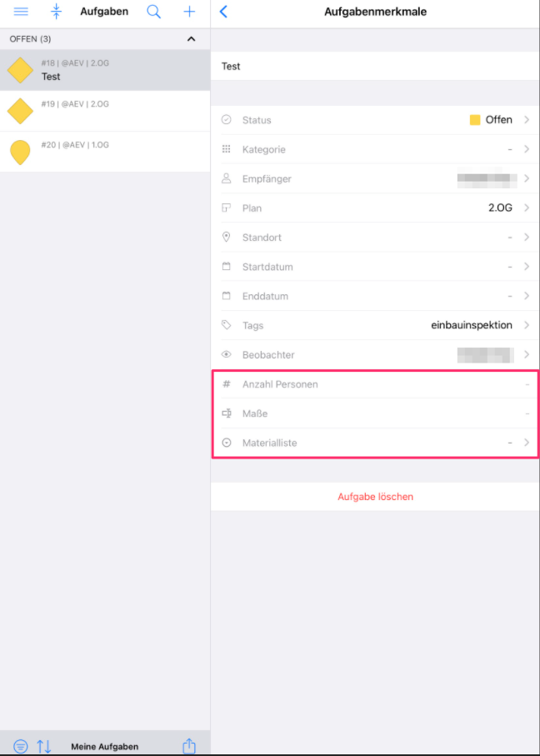540x756 pixels.
Task: Open the Materialliste options
Action: tap(526, 443)
